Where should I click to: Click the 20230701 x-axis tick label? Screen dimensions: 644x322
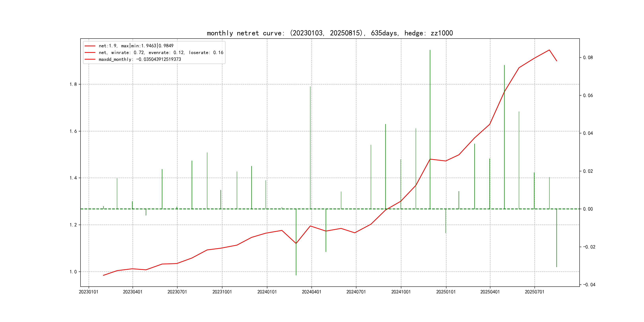click(177, 292)
